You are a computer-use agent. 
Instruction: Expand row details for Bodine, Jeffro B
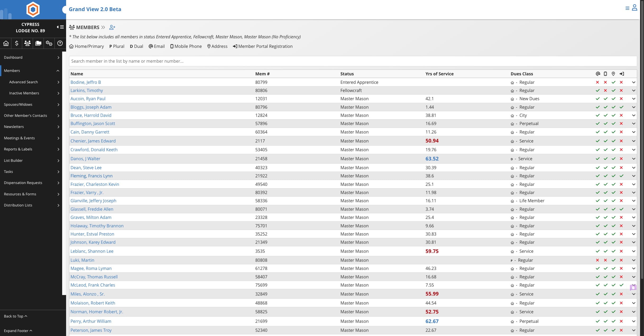click(634, 82)
